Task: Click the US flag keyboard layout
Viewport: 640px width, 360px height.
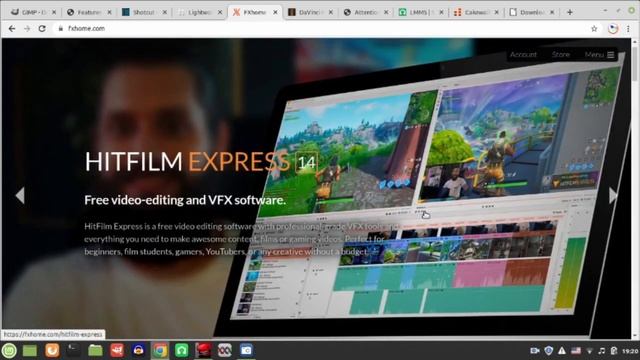Action: 576,351
